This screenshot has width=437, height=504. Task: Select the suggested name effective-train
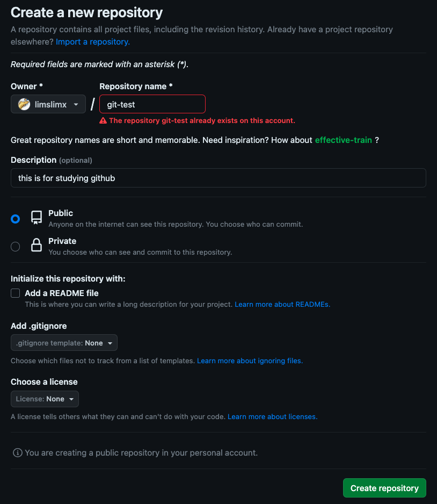[x=344, y=140]
